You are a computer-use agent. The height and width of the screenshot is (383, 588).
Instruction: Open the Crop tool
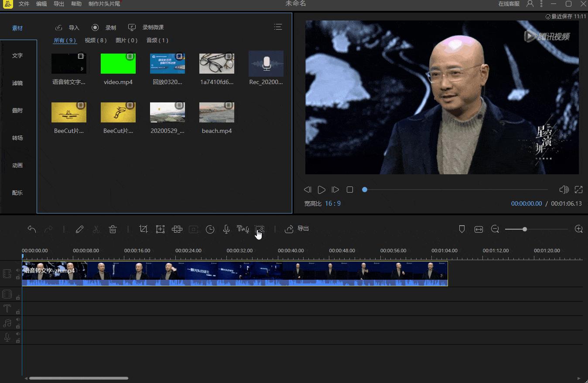pyautogui.click(x=144, y=229)
